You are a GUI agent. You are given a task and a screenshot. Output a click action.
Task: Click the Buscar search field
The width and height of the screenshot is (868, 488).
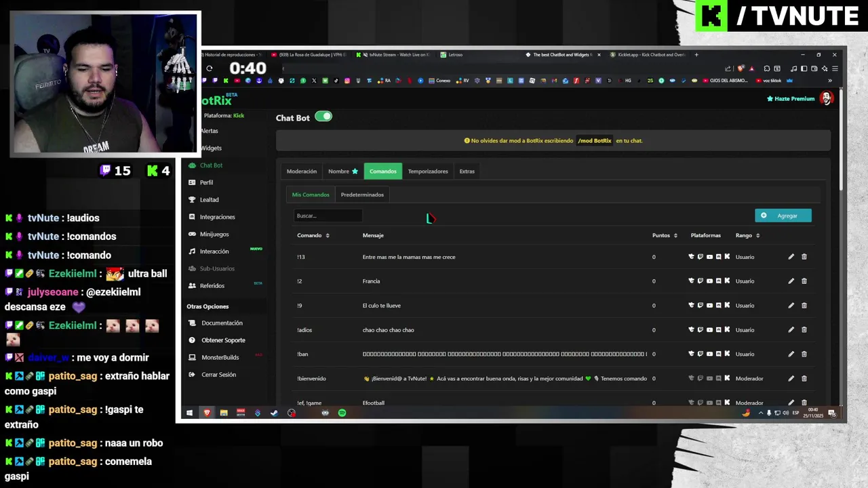328,216
